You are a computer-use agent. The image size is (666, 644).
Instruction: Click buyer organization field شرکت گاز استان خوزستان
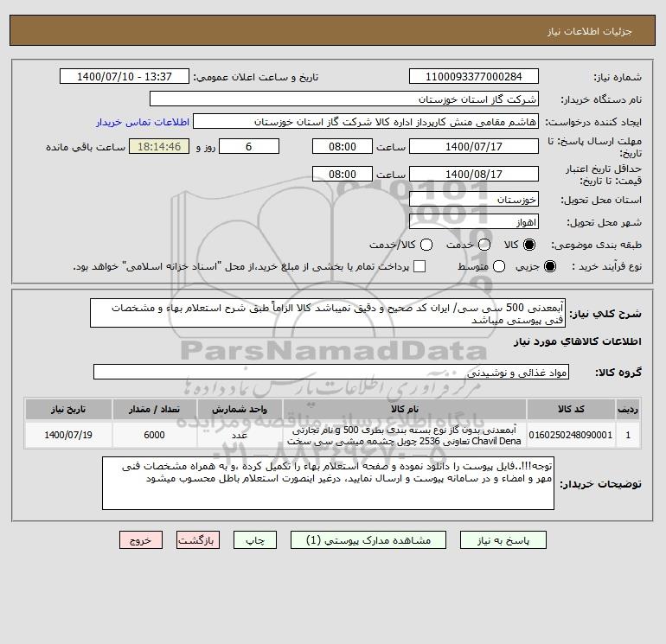(x=344, y=99)
